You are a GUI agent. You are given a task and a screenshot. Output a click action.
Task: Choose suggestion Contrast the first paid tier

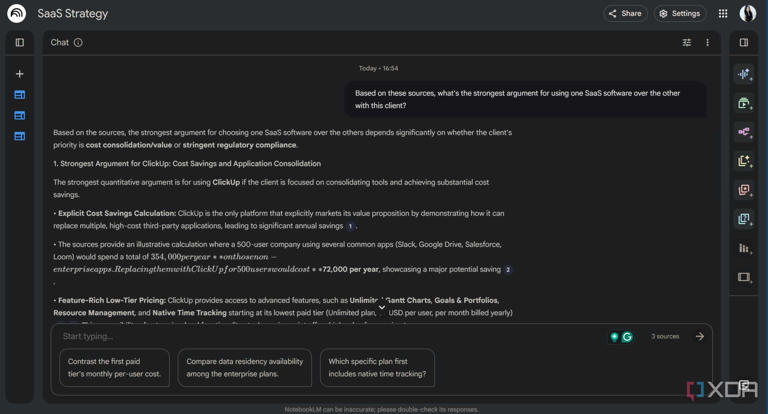114,367
